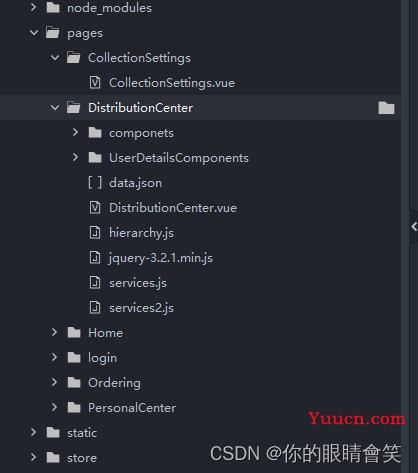
Task: Collapse the CollectionSettings folder chevron
Action: coord(55,57)
